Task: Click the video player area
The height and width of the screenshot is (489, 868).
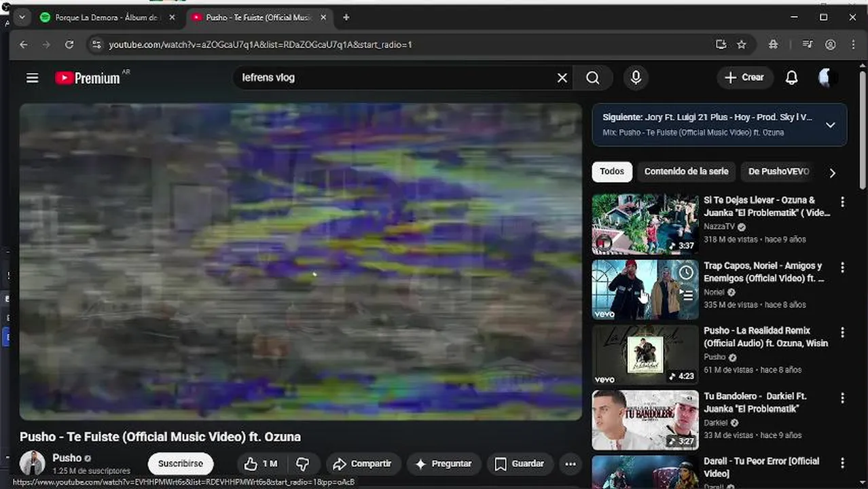Action: coord(301,261)
